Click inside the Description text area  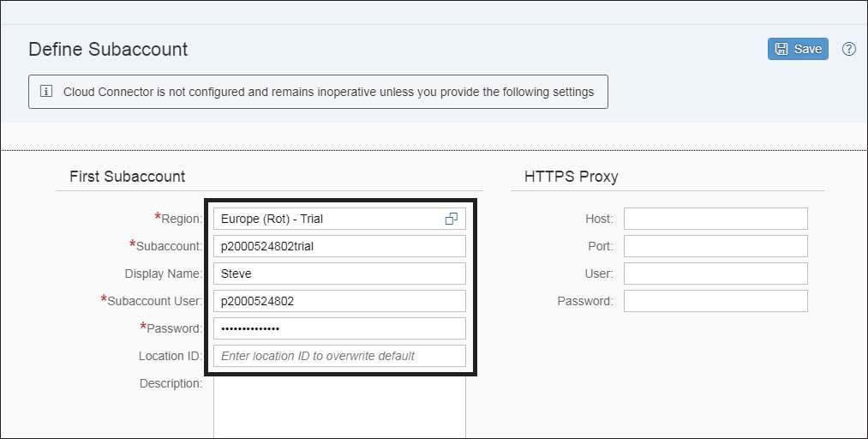click(x=339, y=408)
